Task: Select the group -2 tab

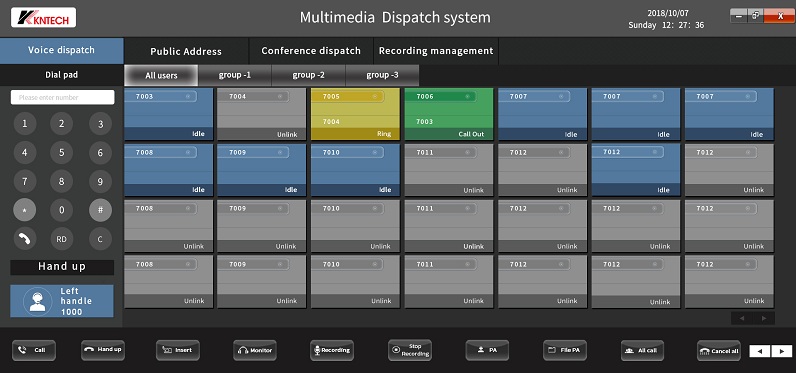Action: tap(309, 75)
